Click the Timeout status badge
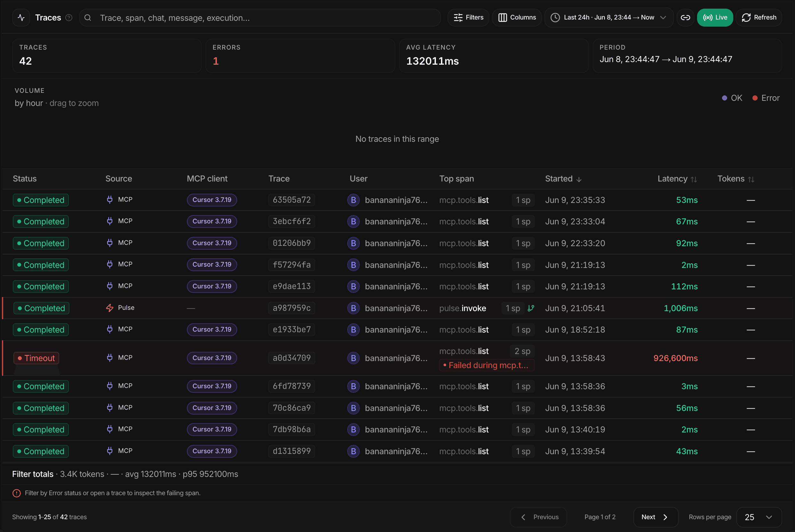The height and width of the screenshot is (532, 795). click(x=36, y=358)
